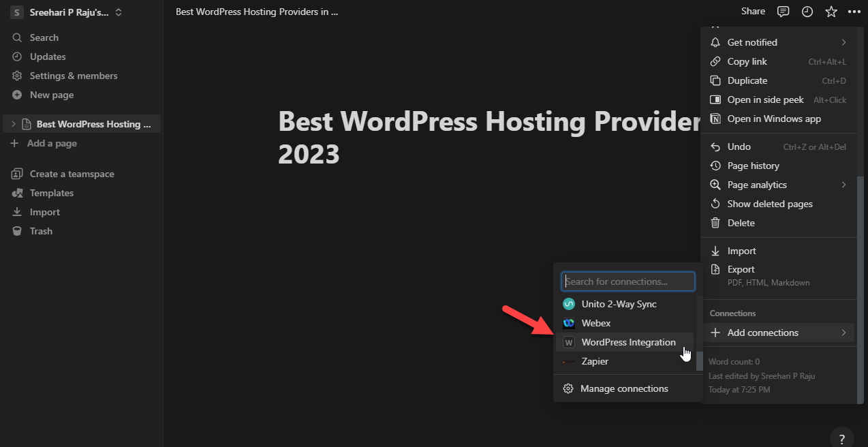868x447 pixels.
Task: Click Templates in the sidebar
Action: click(82, 193)
